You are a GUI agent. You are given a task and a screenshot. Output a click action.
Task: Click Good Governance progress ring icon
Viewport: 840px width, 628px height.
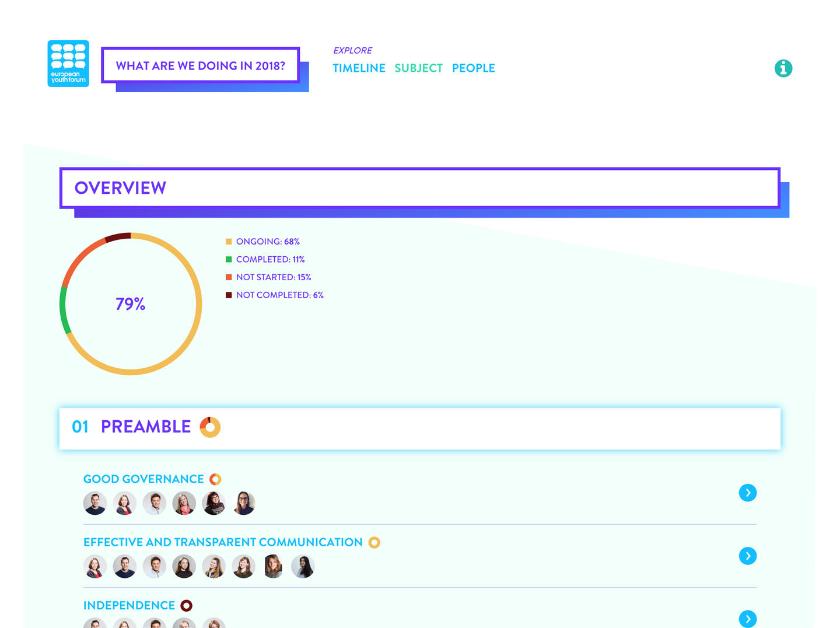click(x=215, y=479)
